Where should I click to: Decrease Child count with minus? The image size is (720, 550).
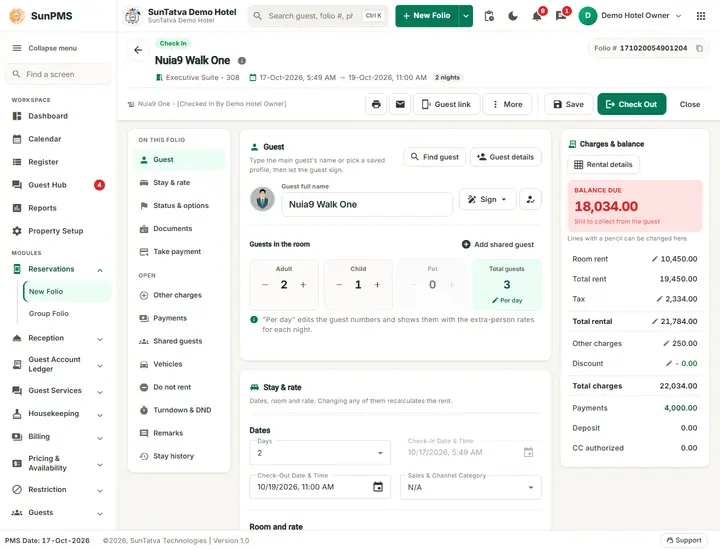point(339,285)
